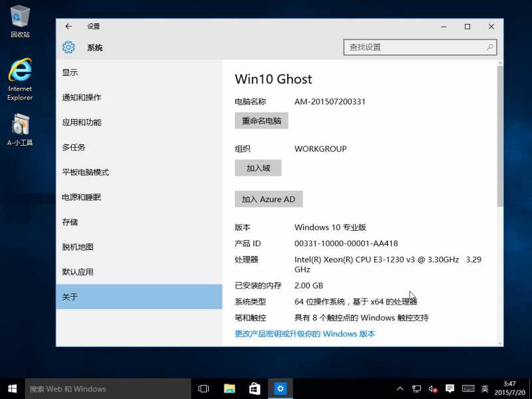Go back with the Settings arrow icon

68,27
